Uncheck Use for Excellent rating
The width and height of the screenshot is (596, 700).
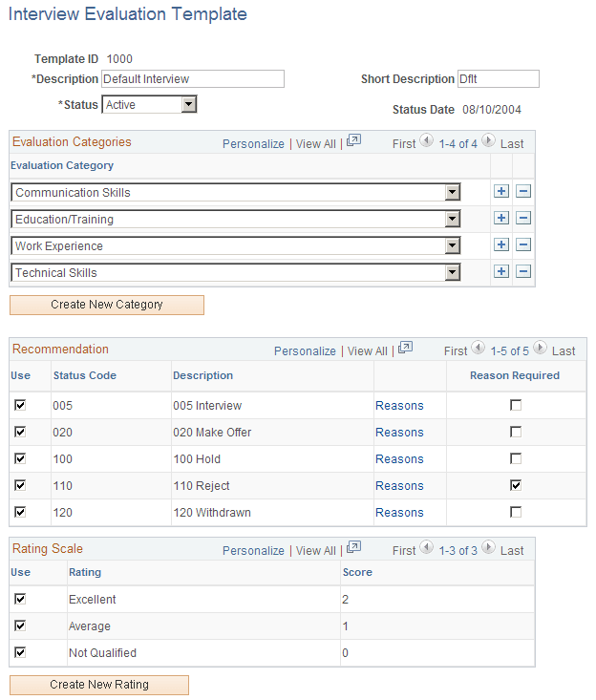(20, 600)
